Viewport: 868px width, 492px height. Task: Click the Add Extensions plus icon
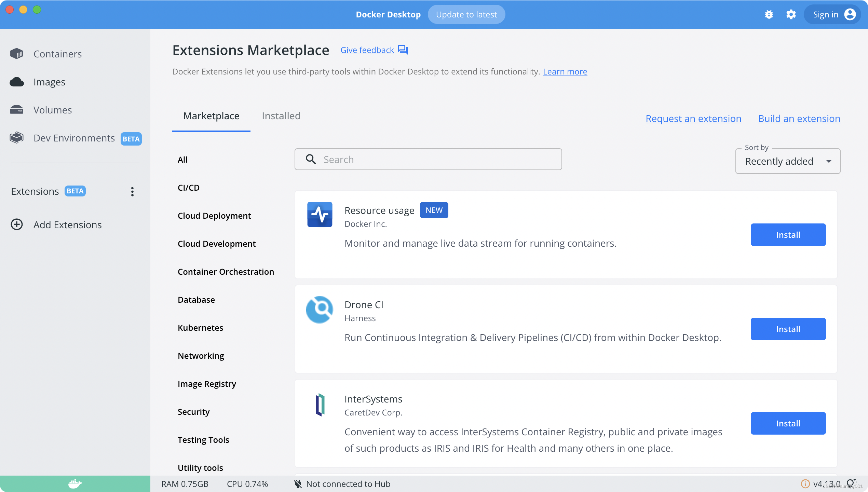point(17,224)
